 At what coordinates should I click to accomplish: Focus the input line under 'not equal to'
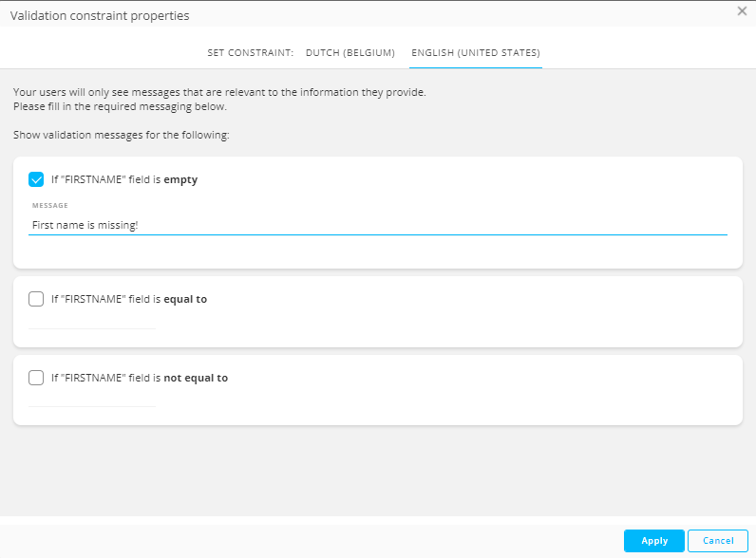click(92, 400)
